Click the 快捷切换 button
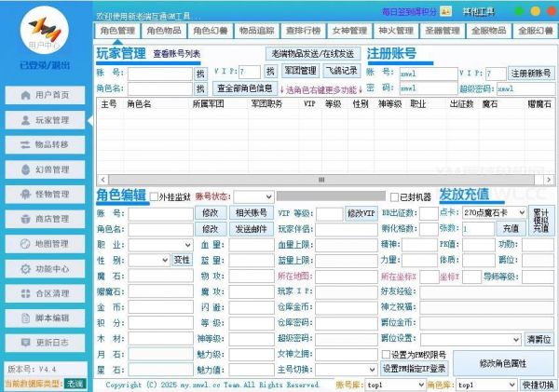Viewport: 559px width, 392px height. (x=538, y=385)
